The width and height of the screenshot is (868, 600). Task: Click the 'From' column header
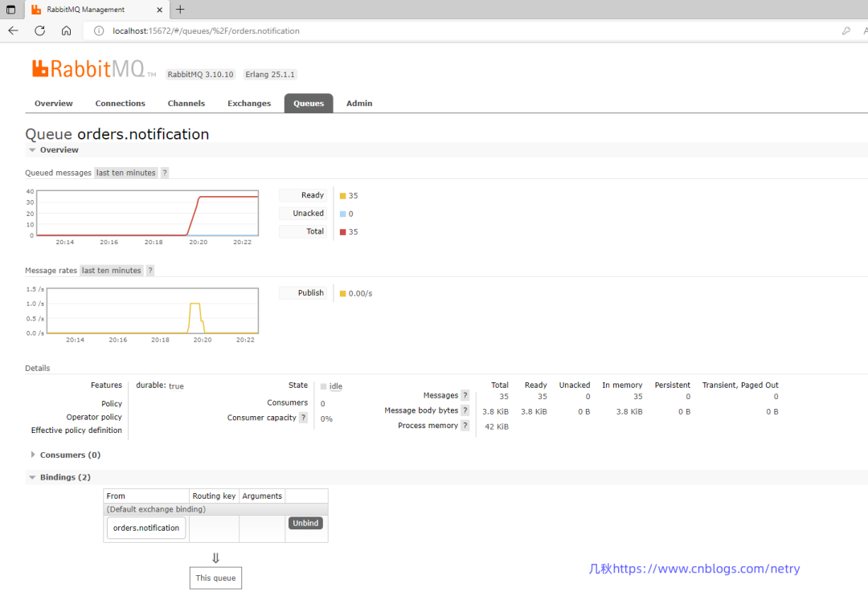pyautogui.click(x=147, y=496)
